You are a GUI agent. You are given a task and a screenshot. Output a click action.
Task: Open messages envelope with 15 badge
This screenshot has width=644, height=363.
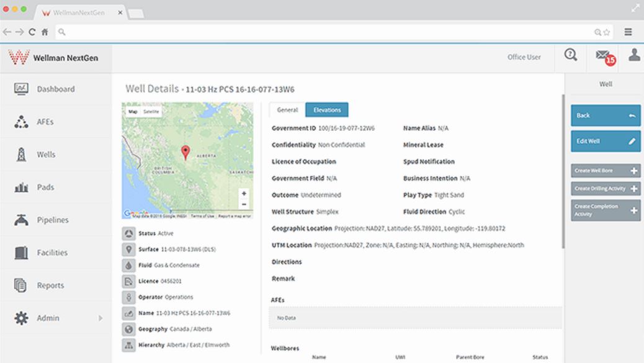pyautogui.click(x=606, y=56)
